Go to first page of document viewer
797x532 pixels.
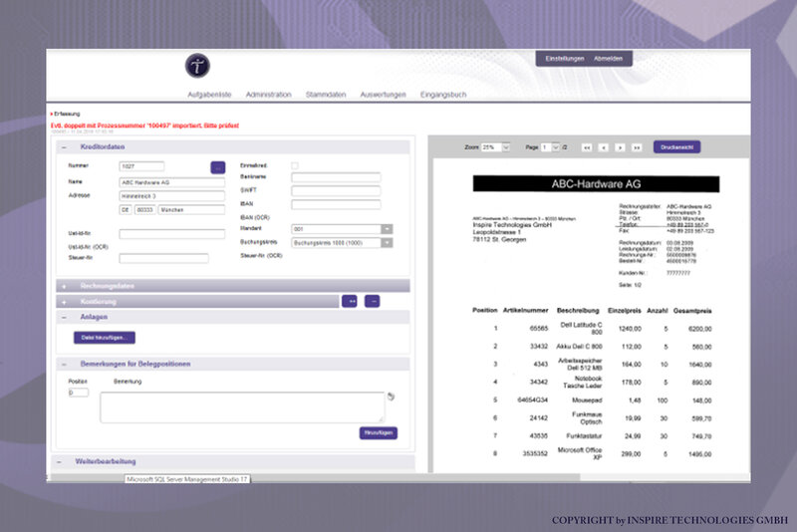(587, 147)
